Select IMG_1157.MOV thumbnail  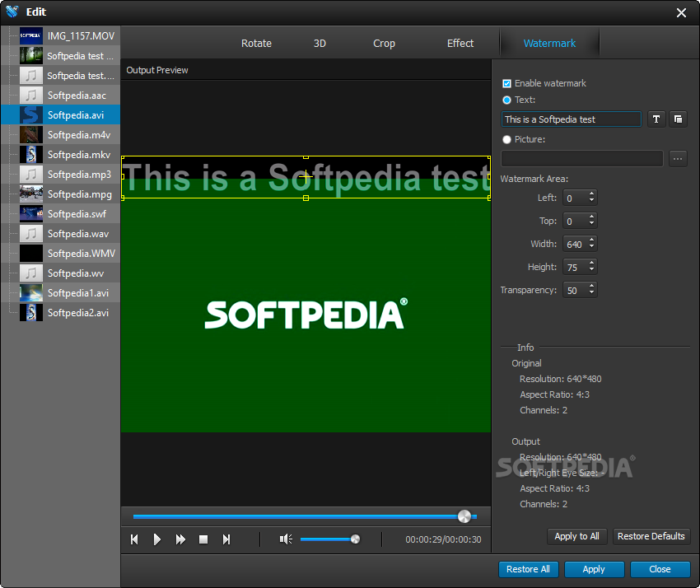coord(31,36)
